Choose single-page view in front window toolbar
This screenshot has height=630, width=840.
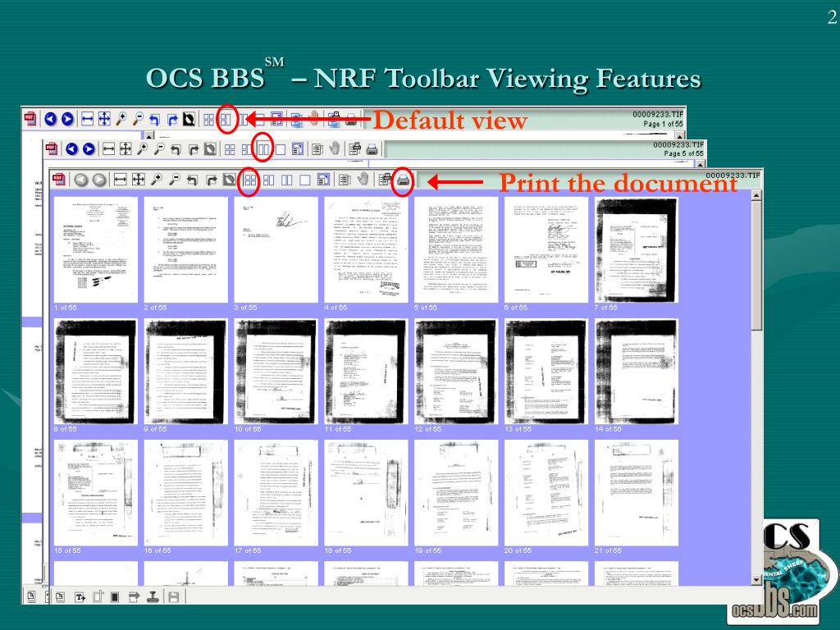(305, 180)
